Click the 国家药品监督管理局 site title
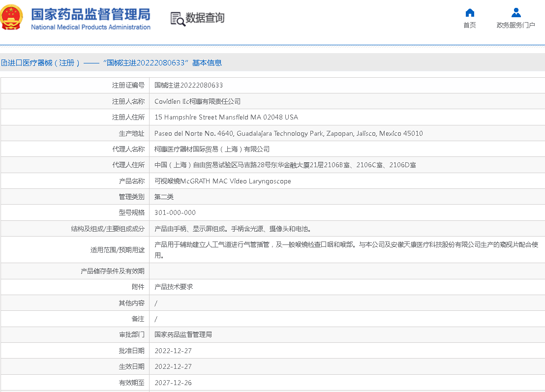The width and height of the screenshot is (545, 392). [91, 14]
